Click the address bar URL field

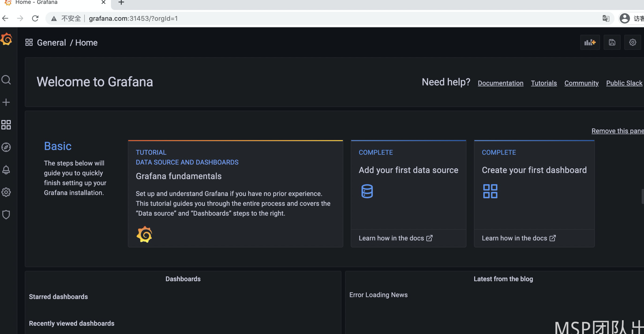point(329,18)
